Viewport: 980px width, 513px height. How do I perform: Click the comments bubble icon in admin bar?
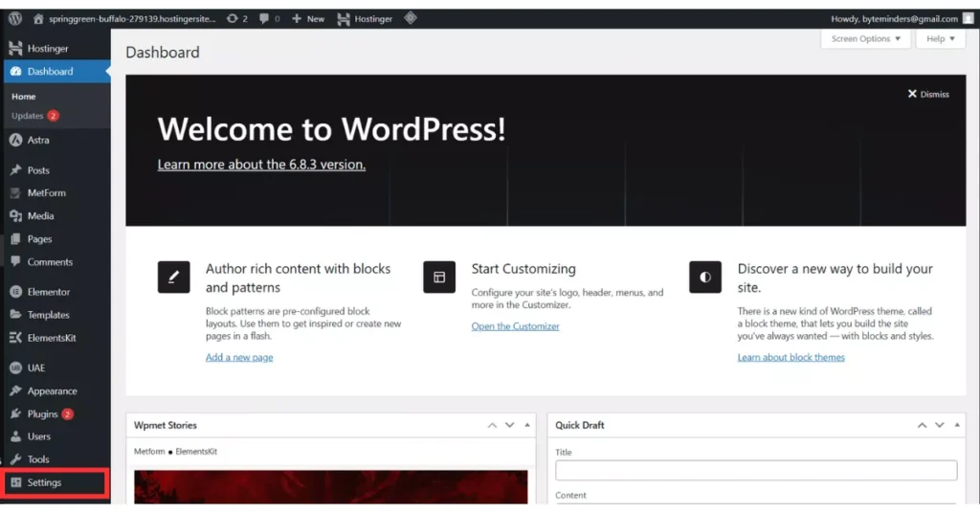coord(263,18)
